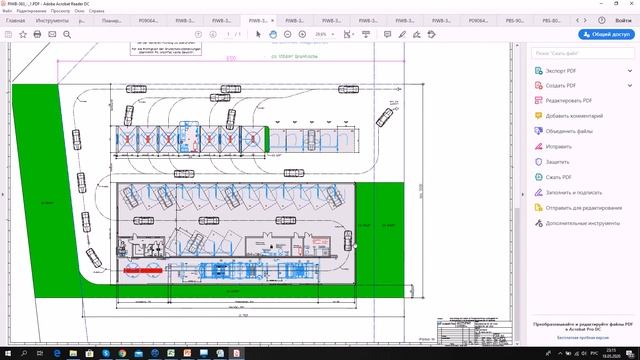Collapse the right tools pane arrow

click(523, 195)
